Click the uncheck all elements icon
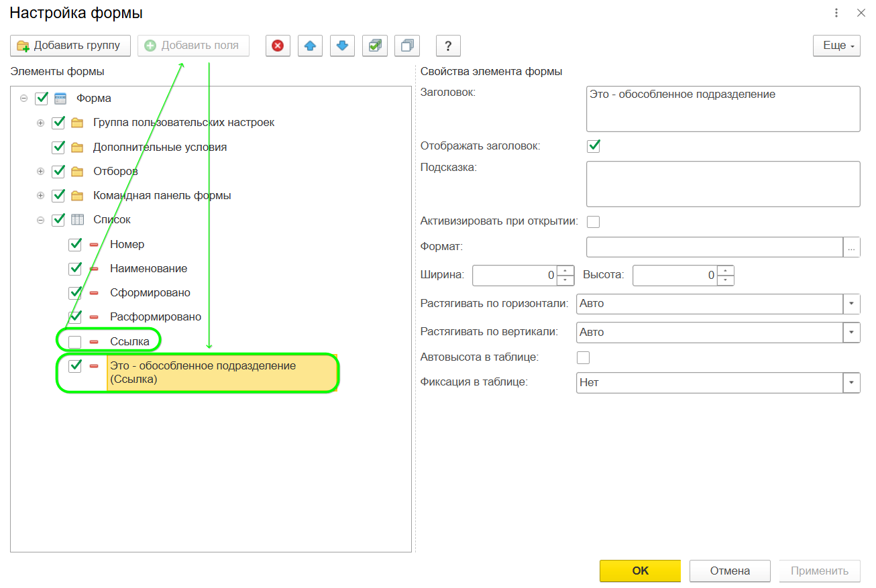876x588 pixels. (x=406, y=46)
